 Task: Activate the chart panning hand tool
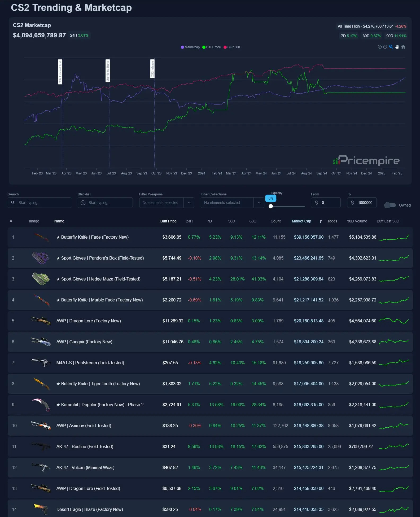tap(397, 47)
